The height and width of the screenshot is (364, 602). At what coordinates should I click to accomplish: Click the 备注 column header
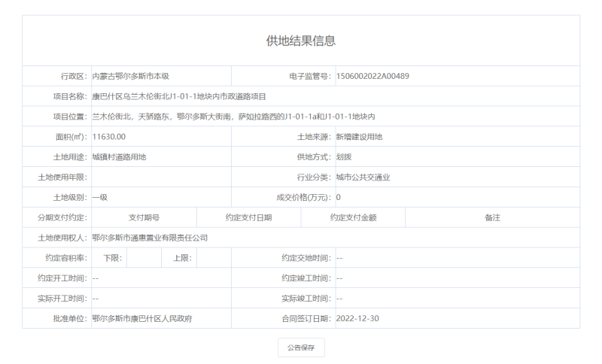(492, 217)
